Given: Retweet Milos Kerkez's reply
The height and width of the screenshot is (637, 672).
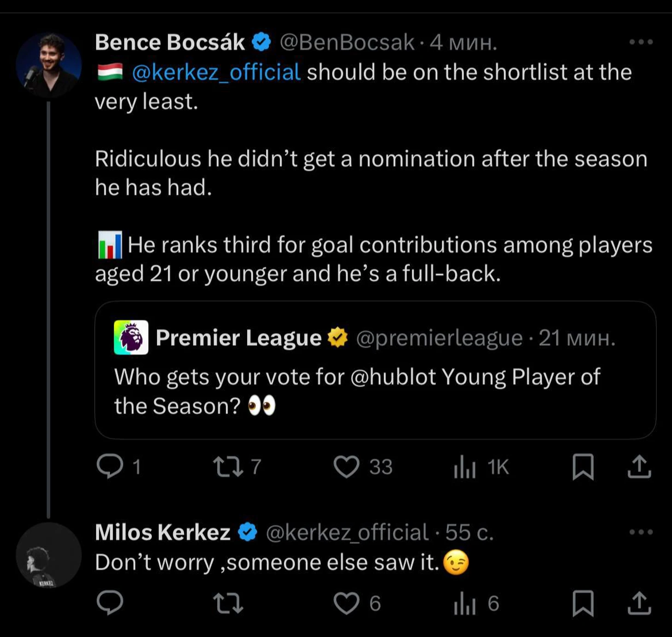Looking at the screenshot, I should [228, 603].
